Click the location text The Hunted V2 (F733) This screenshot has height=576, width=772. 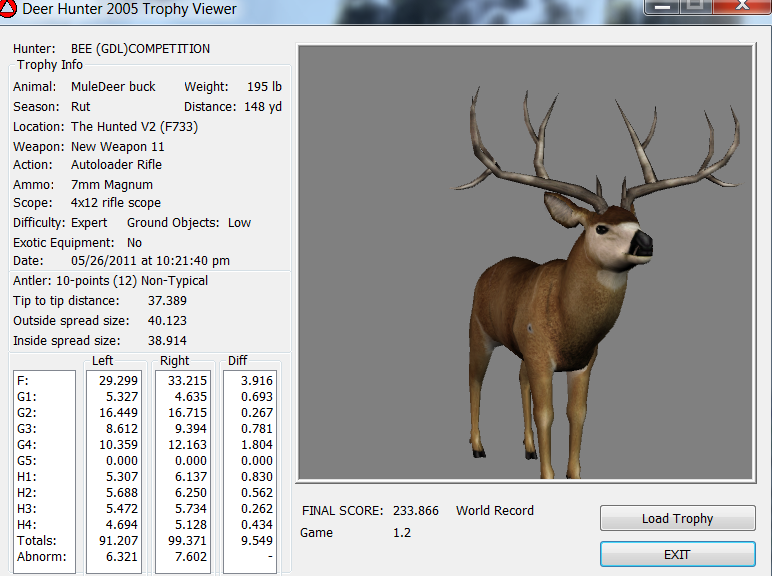[132, 127]
